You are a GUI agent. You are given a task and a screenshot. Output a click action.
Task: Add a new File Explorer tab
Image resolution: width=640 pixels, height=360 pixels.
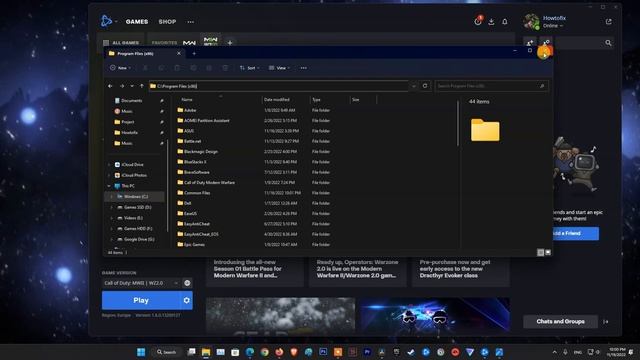click(x=194, y=53)
